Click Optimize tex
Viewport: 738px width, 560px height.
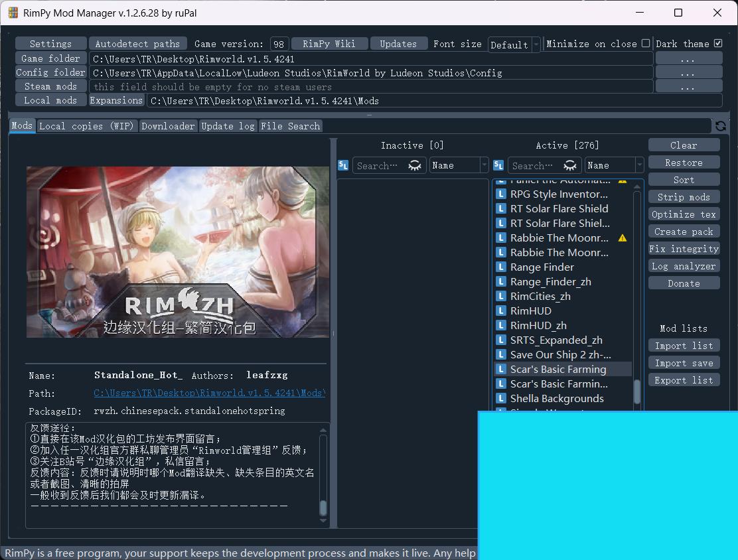point(684,214)
